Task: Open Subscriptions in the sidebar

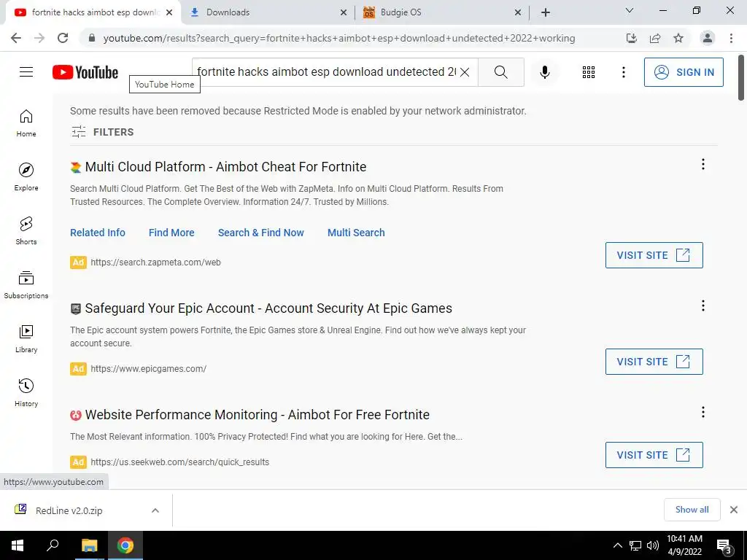Action: click(26, 285)
